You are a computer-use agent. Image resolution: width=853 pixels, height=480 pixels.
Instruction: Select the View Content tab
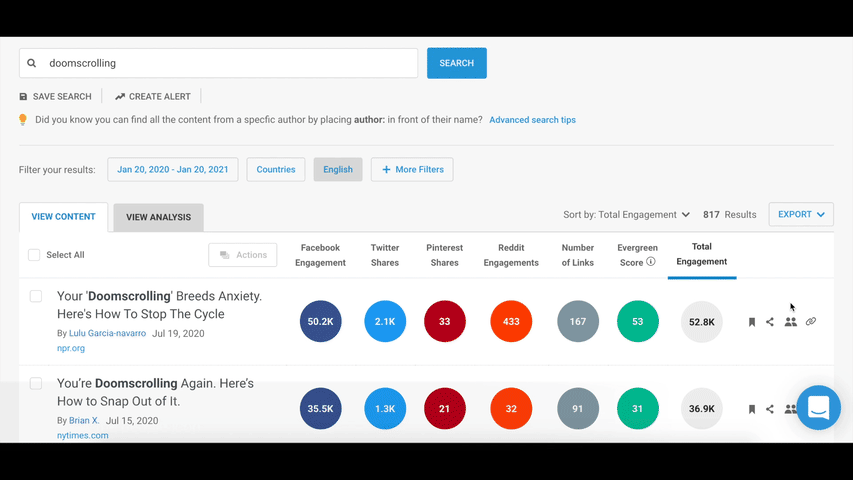click(x=63, y=217)
